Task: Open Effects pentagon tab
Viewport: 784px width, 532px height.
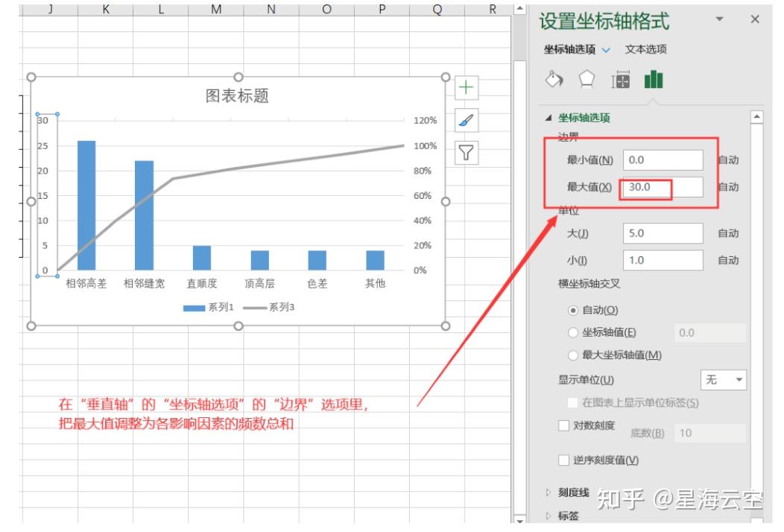Action: 587,80
